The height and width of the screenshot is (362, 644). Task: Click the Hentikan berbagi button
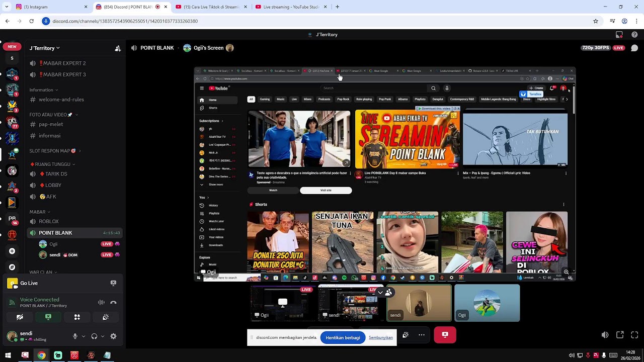[343, 337]
